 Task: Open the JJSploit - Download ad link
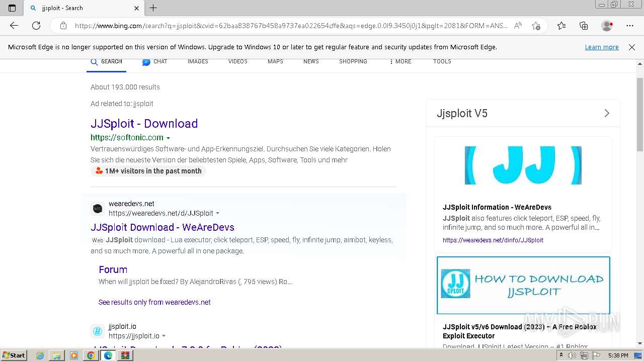[144, 124]
